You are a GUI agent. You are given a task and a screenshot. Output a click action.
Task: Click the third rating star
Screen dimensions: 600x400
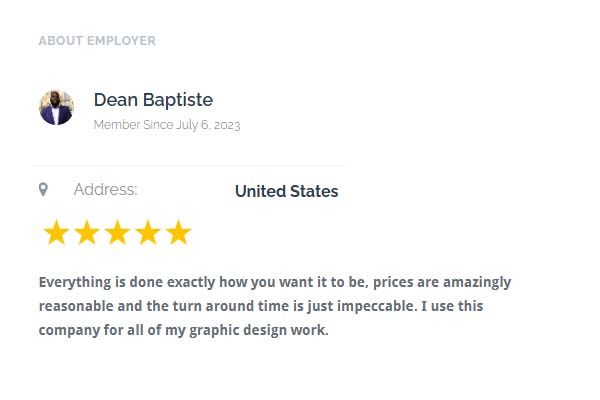(117, 232)
